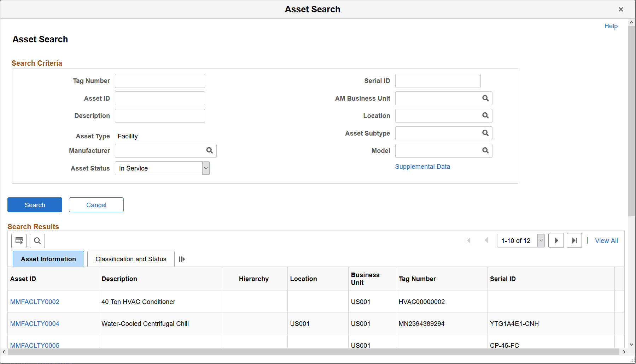Click the Find magnifier icon in Search Results
This screenshot has height=364, width=636.
(x=37, y=241)
